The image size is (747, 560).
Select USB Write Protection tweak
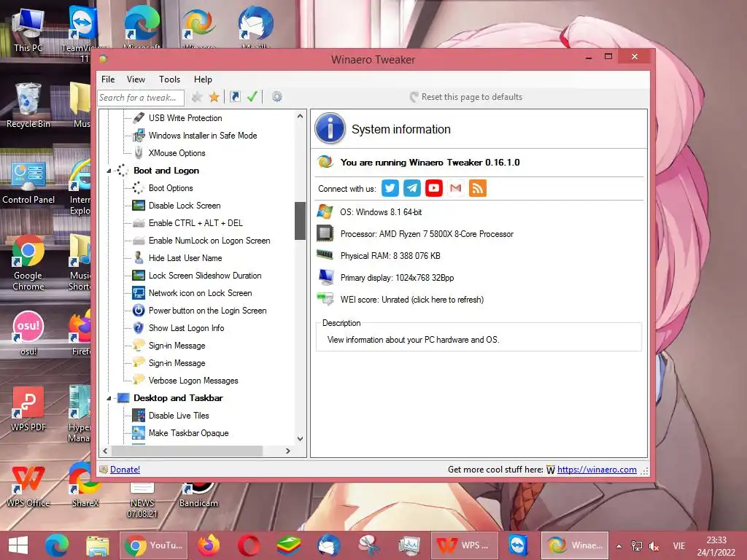pyautogui.click(x=185, y=118)
